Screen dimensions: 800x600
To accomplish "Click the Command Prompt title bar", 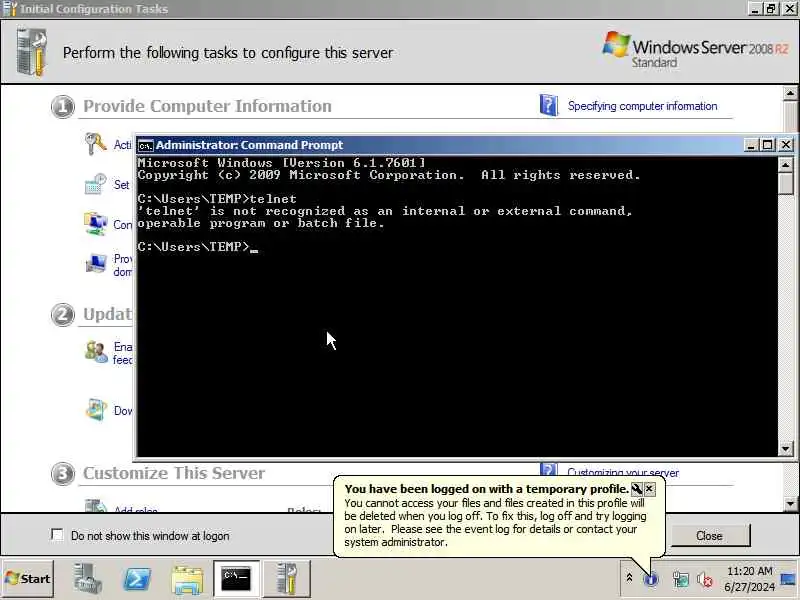I will [439, 145].
